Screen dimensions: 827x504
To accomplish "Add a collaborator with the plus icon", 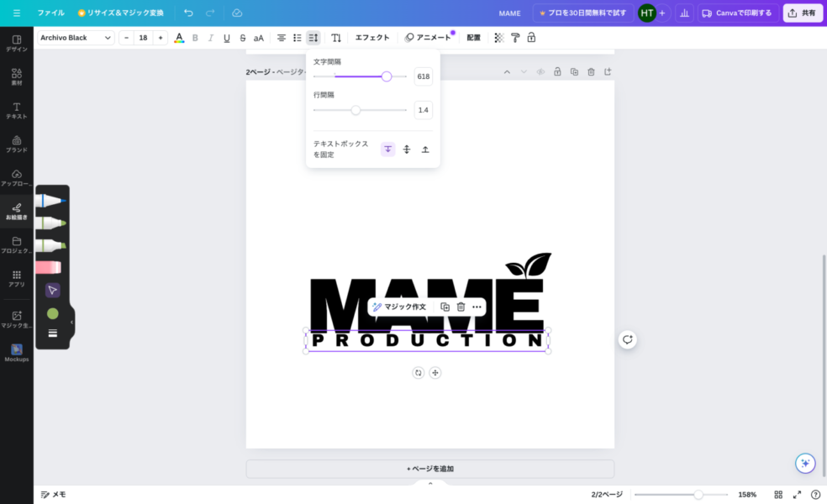I will click(662, 13).
